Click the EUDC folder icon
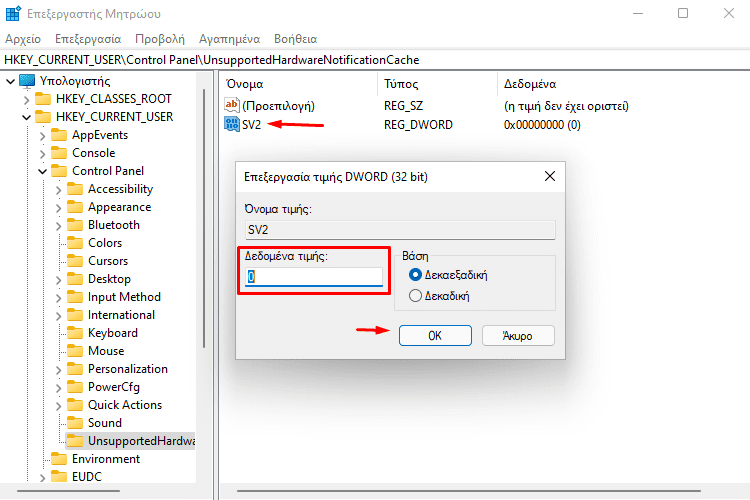This screenshot has height=500, width=750. point(59,477)
